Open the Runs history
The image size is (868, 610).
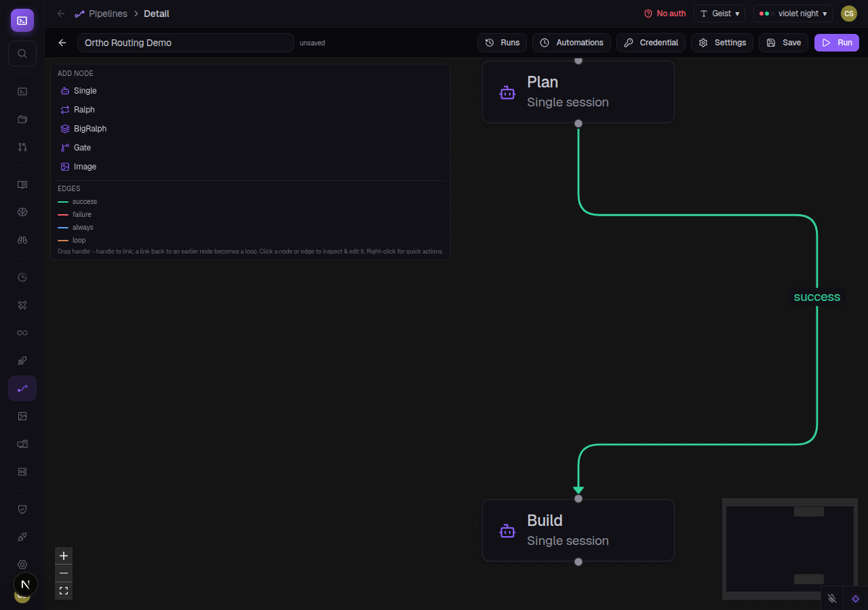click(x=502, y=43)
